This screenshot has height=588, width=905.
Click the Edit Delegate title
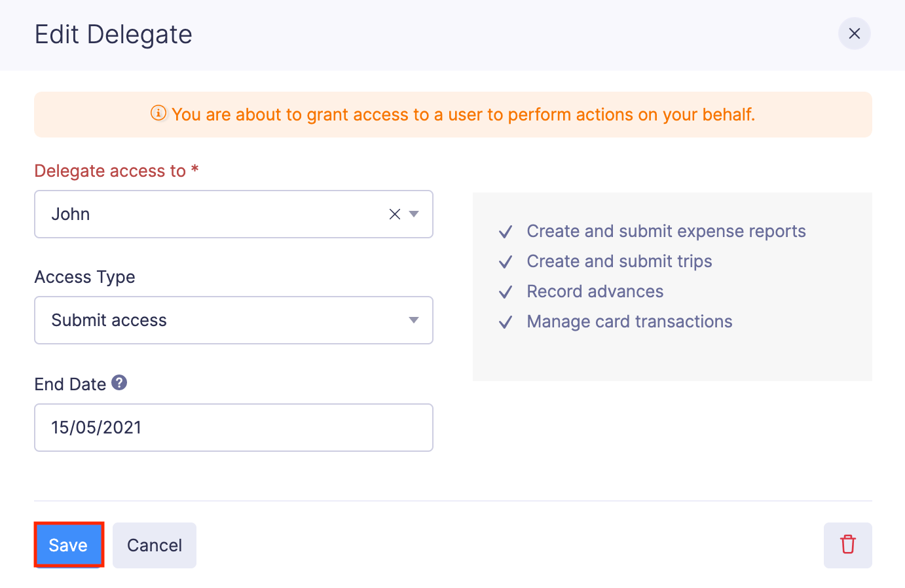pyautogui.click(x=113, y=35)
